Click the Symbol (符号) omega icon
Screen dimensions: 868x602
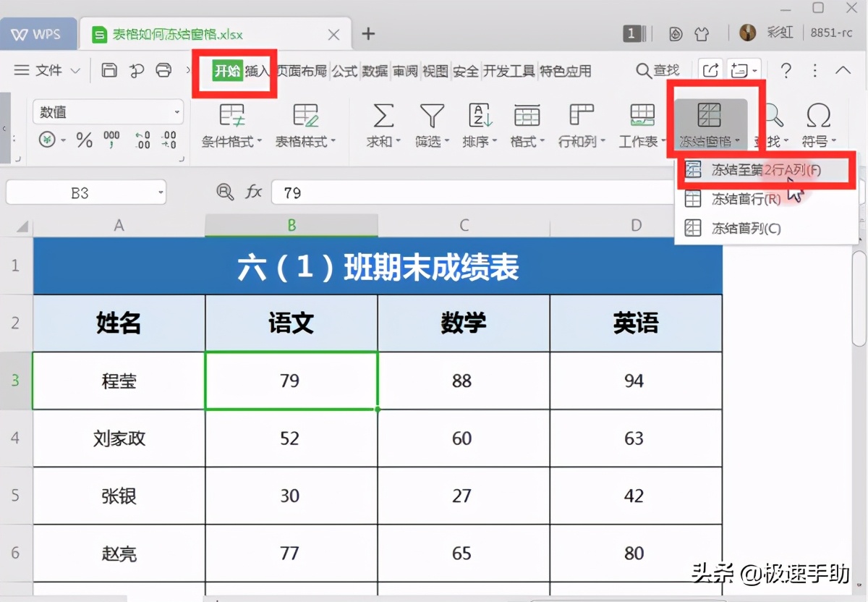point(818,116)
